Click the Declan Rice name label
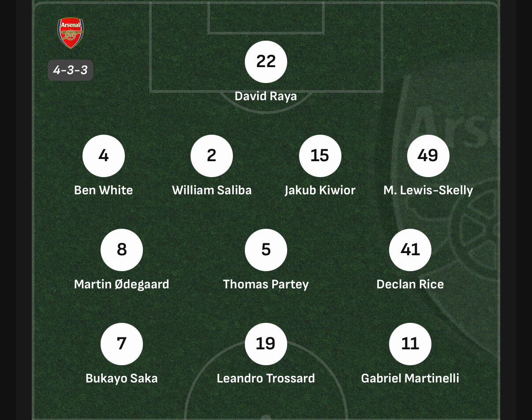532x420 pixels. pos(410,284)
